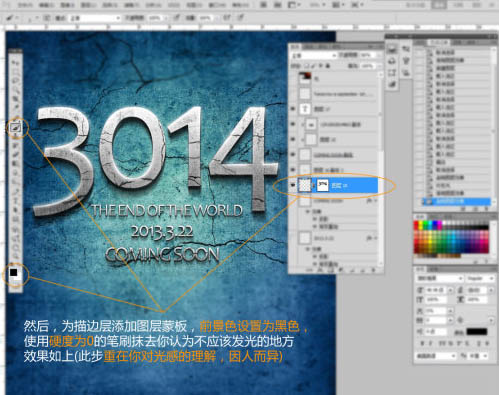Select the Lasso tool
499x395 pixels.
click(x=15, y=80)
